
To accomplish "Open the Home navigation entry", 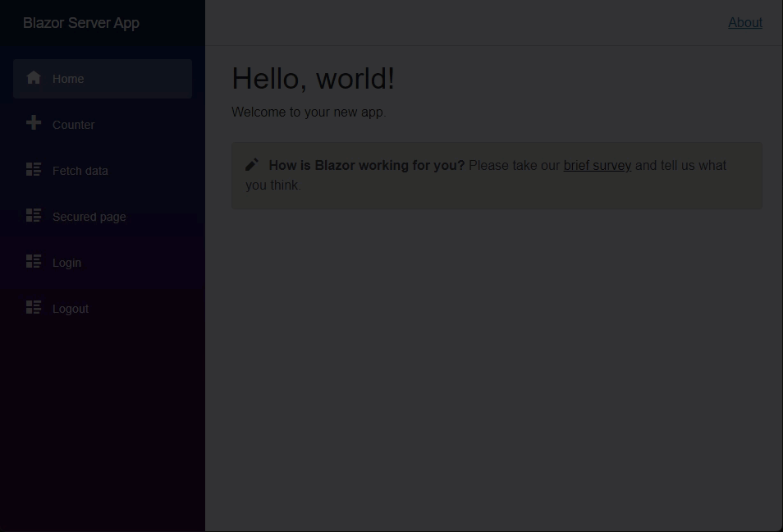I will 68,79.
